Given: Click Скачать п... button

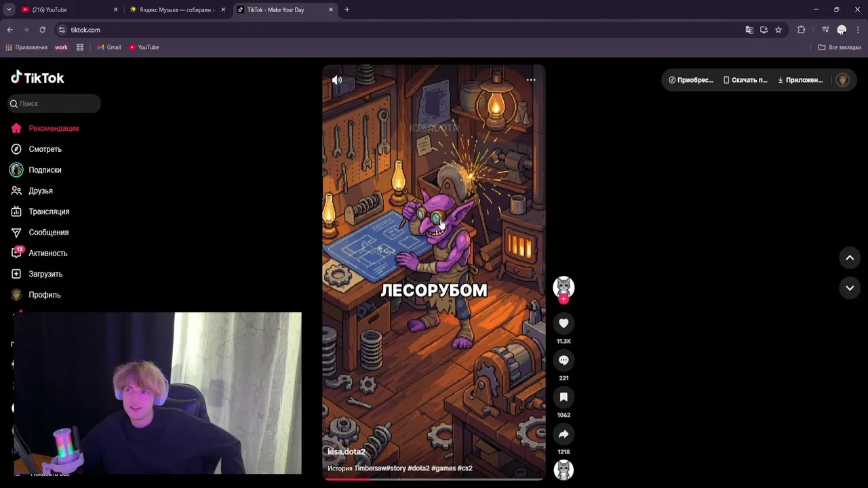Looking at the screenshot, I should click(745, 80).
